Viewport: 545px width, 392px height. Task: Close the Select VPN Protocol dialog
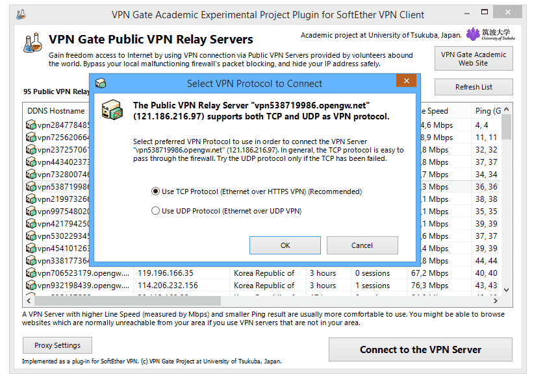click(x=407, y=81)
